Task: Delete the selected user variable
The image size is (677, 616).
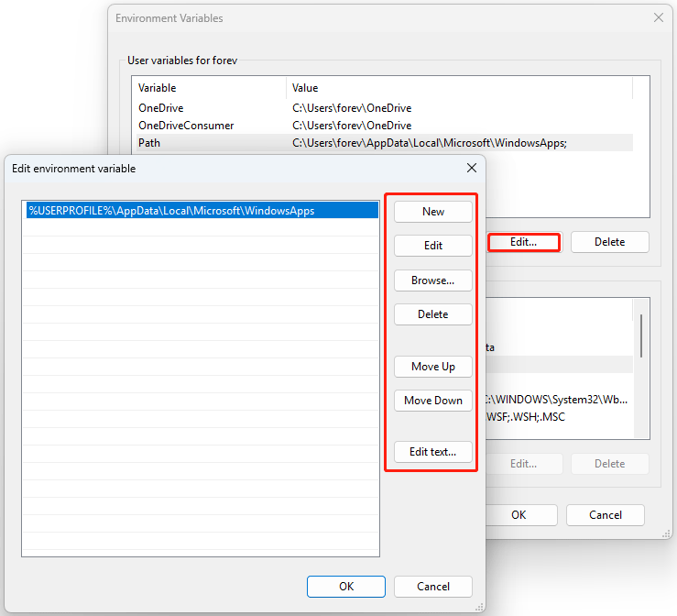Action: (x=609, y=242)
